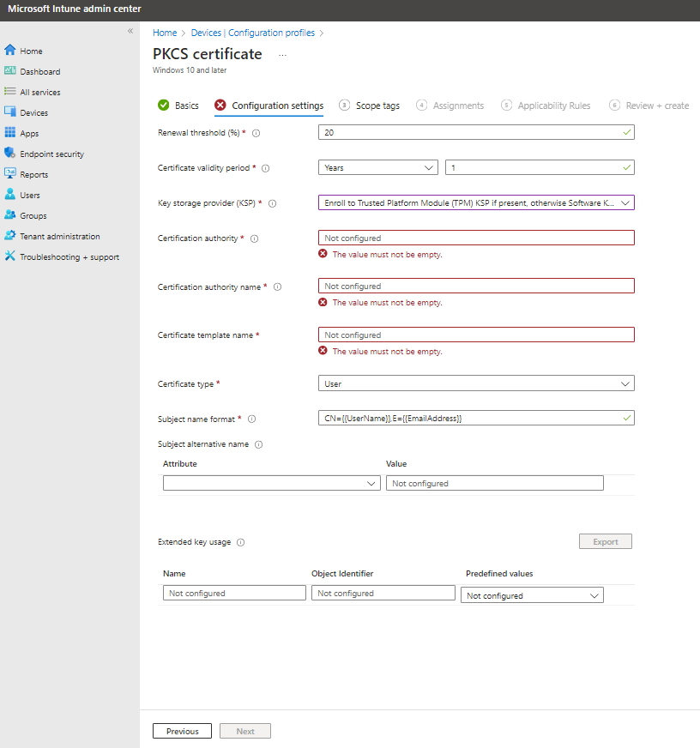The height and width of the screenshot is (748, 700).
Task: Click the Export button
Action: (606, 541)
